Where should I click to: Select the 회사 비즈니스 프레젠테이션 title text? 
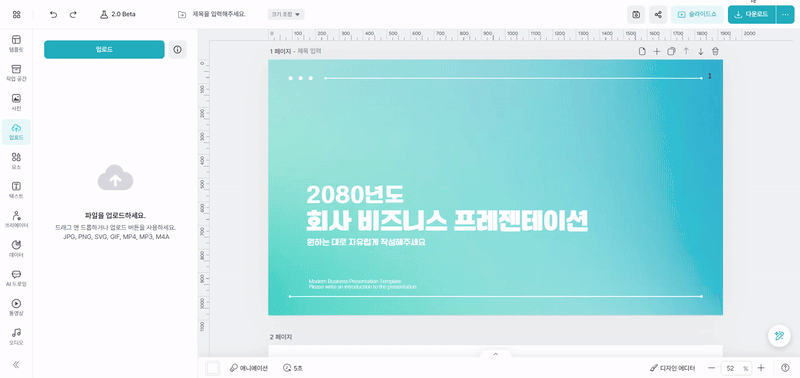tap(447, 221)
